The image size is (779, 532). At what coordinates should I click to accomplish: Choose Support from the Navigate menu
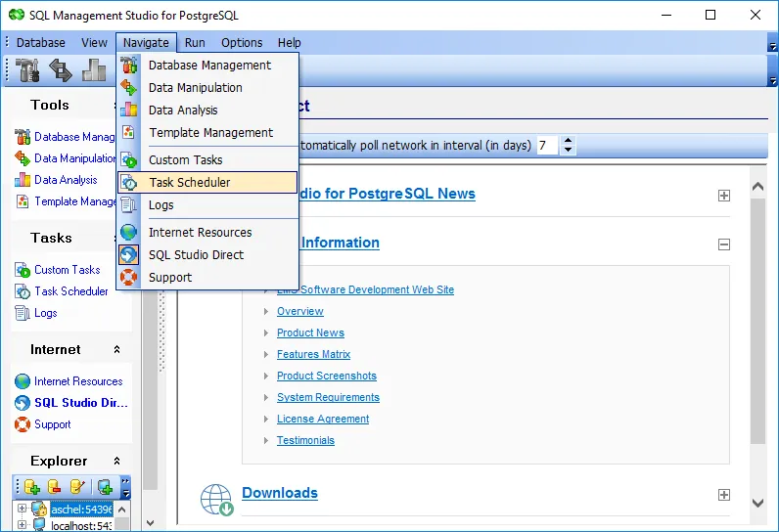pyautogui.click(x=207, y=278)
